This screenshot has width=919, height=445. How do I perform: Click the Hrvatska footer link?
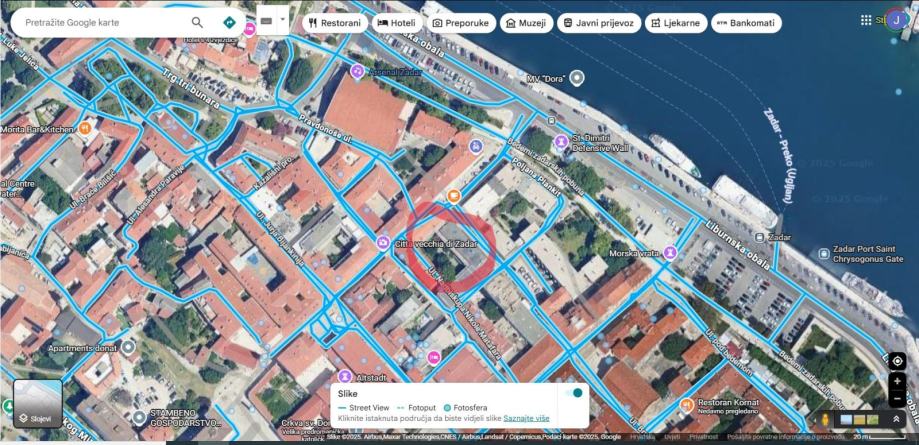coord(643,437)
